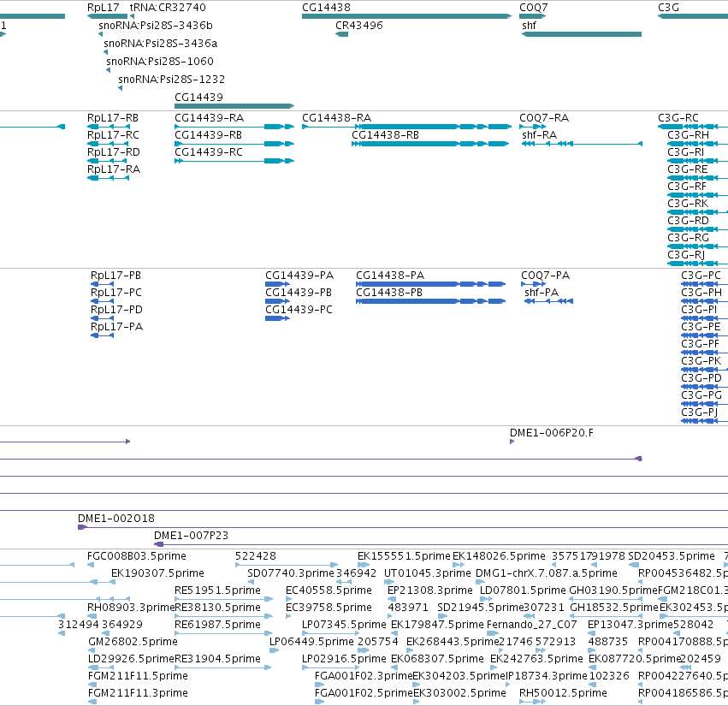
Task: Select the shf-RA transcript label
Action: coord(539,135)
